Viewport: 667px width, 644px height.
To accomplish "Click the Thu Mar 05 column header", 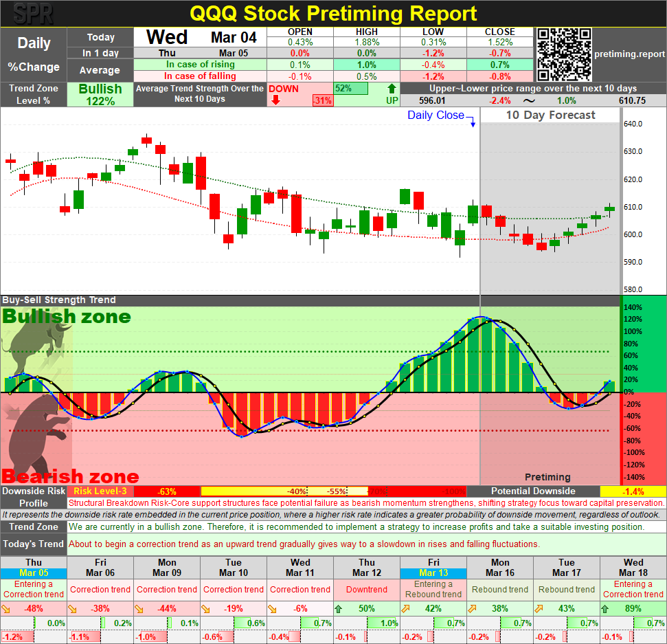I will (x=34, y=568).
